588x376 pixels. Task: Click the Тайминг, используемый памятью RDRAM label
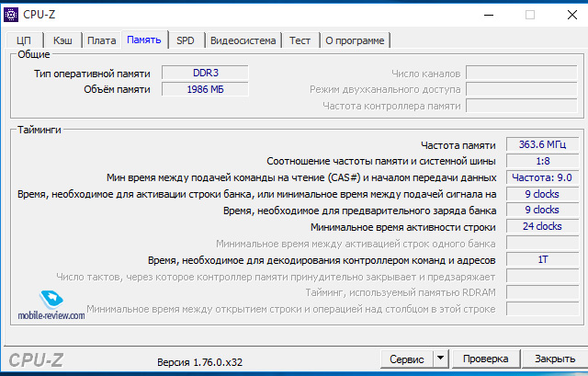tap(401, 292)
